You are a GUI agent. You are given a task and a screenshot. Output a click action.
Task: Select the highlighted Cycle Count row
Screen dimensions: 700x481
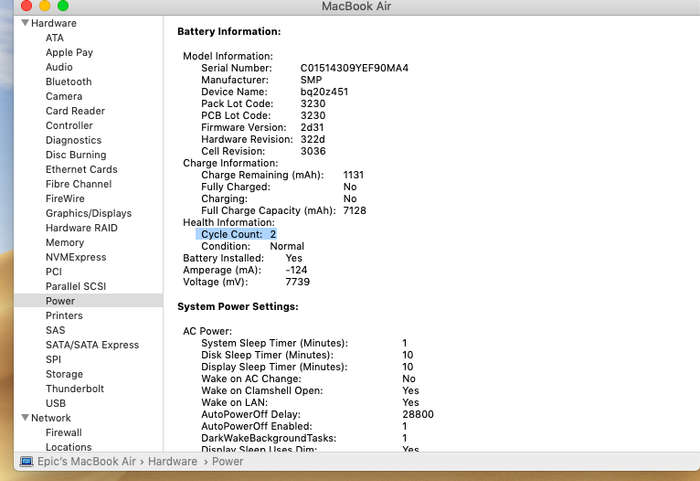pos(237,234)
